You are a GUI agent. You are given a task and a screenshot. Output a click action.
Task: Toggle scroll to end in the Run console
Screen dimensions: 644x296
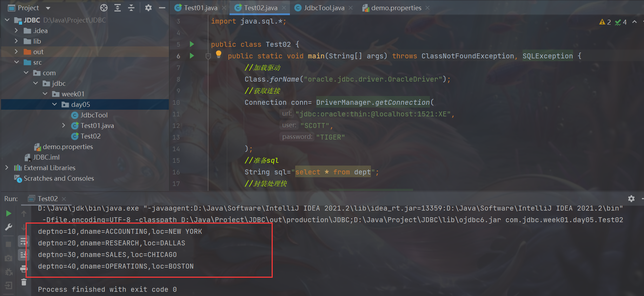[24, 255]
